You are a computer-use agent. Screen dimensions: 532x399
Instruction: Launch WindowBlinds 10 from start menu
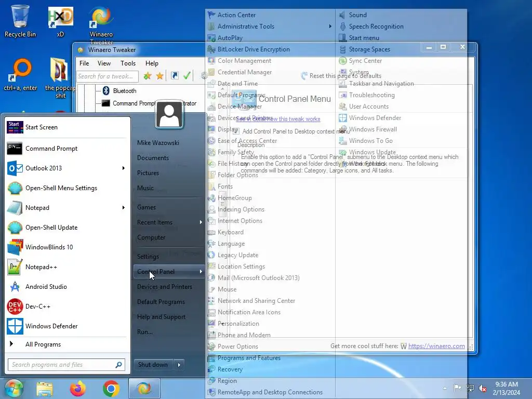coord(67,247)
